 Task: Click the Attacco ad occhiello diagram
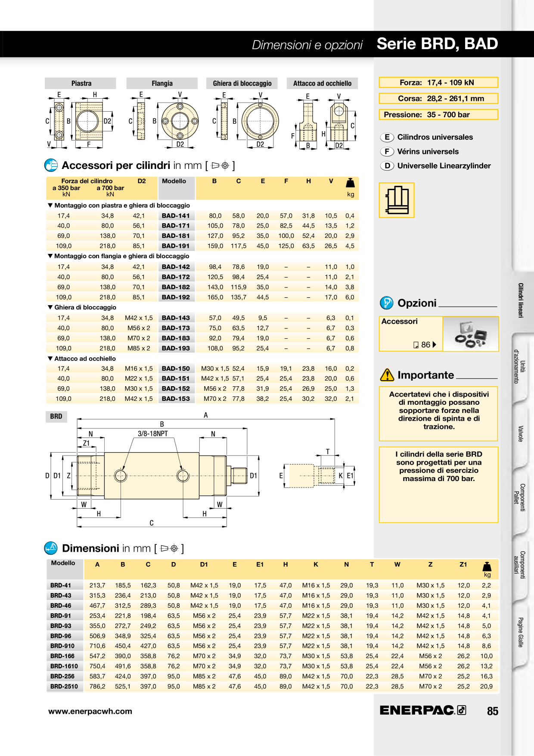pos(323,121)
